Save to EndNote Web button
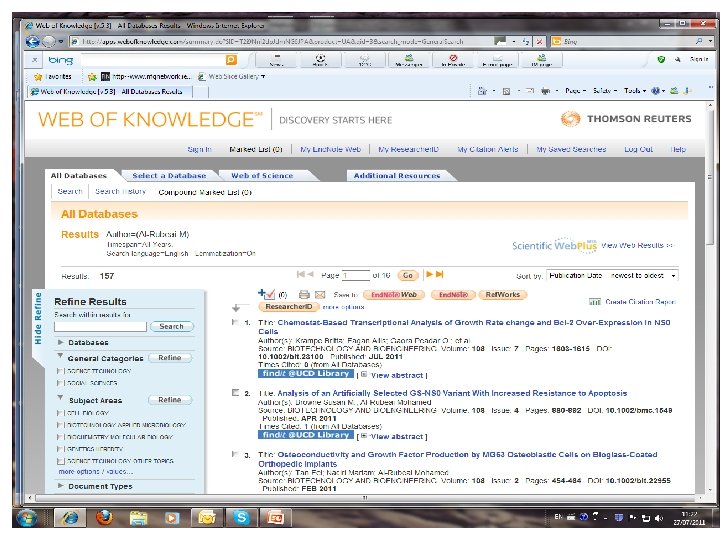 pos(394,295)
